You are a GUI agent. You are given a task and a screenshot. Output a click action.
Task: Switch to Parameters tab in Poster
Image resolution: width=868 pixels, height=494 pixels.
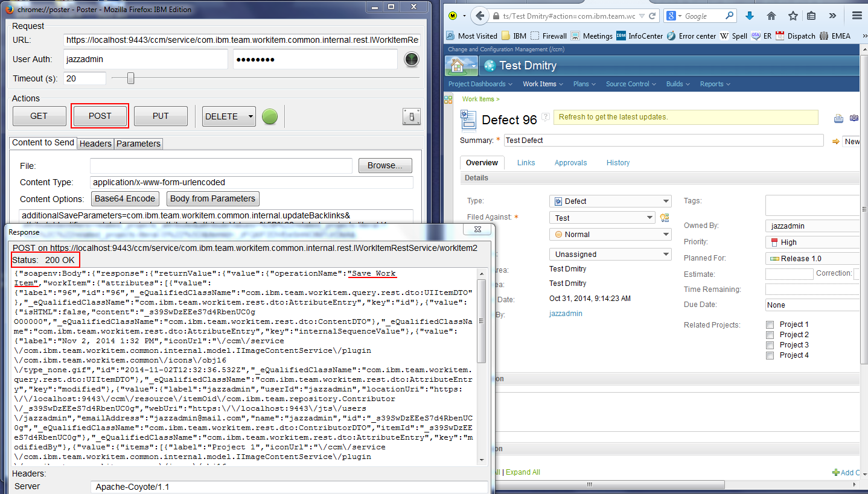pos(138,144)
